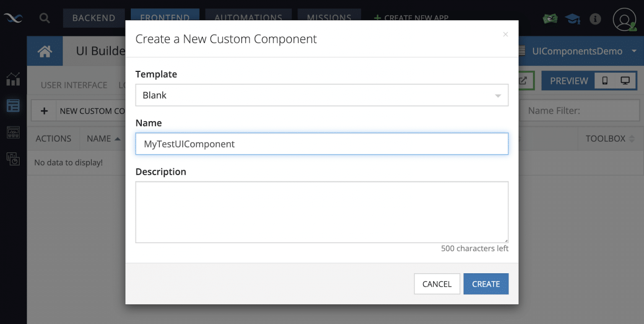Click the green open-in-new-window icon
The height and width of the screenshot is (324, 644).
(522, 81)
